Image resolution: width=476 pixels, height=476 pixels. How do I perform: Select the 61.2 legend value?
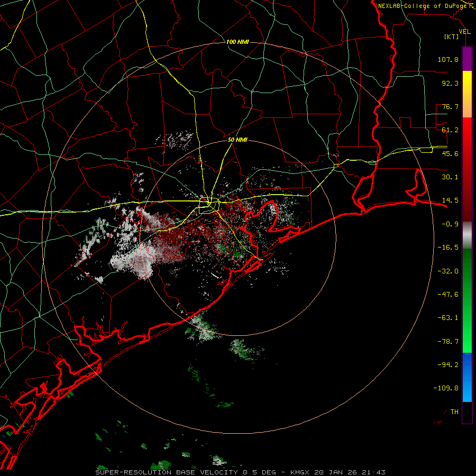click(450, 130)
